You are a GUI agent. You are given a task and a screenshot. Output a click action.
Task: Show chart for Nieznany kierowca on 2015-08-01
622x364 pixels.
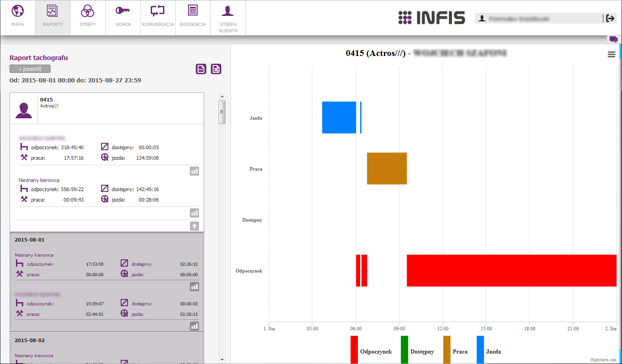(x=194, y=287)
